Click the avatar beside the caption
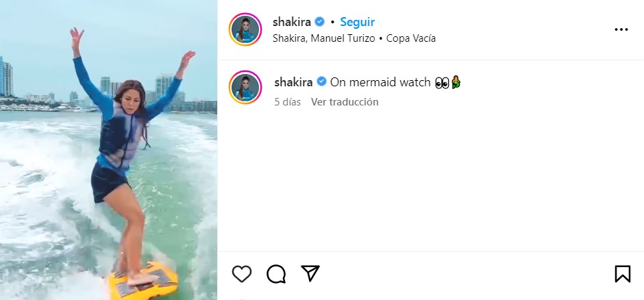This screenshot has width=644, height=300. coord(245,87)
